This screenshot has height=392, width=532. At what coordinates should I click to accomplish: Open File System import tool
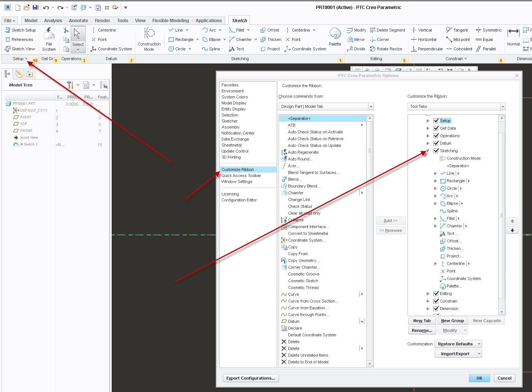pyautogui.click(x=49, y=39)
